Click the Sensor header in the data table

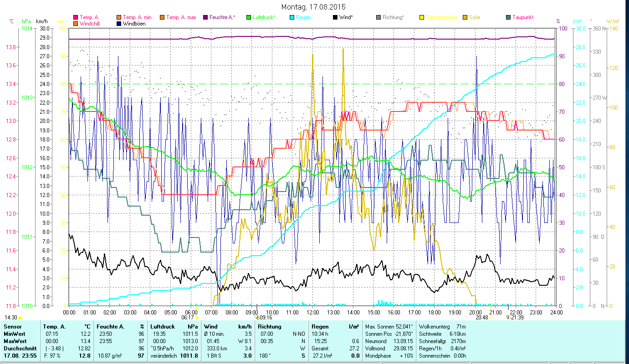[12, 327]
